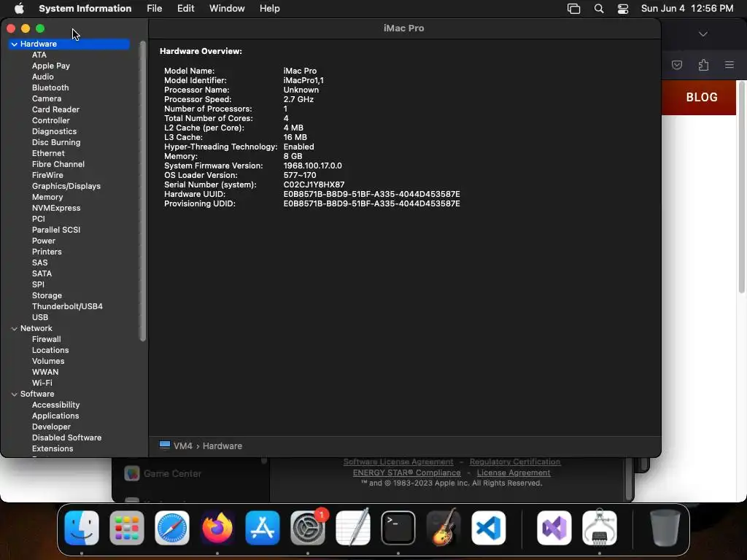Select Bluetooth in the sidebar
This screenshot has height=560, width=747.
click(x=50, y=87)
